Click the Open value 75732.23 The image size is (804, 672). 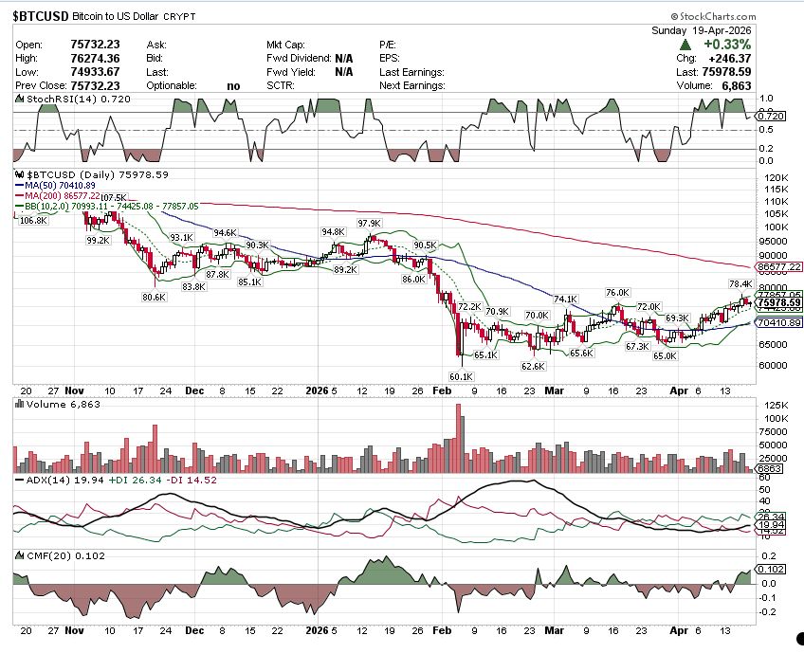95,45
